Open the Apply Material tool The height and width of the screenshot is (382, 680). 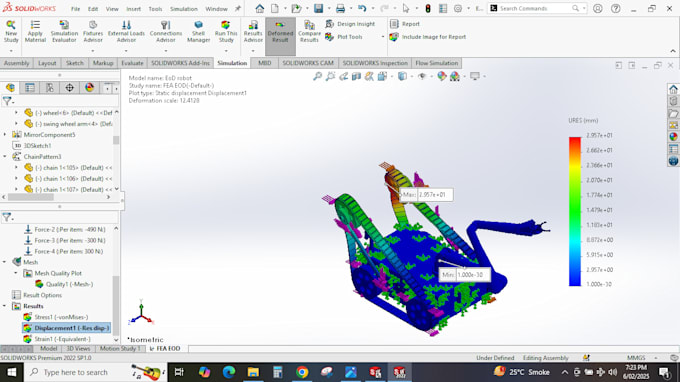coord(35,32)
